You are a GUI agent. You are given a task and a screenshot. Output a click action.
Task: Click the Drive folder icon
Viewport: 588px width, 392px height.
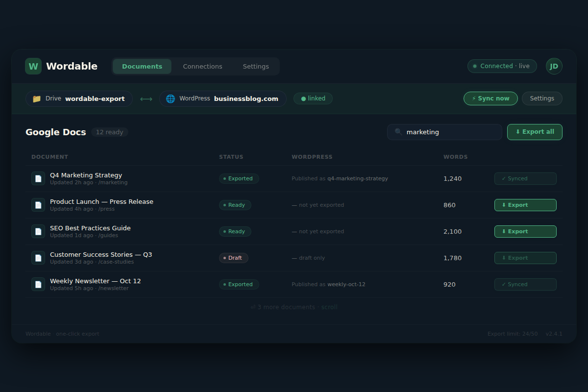click(37, 98)
